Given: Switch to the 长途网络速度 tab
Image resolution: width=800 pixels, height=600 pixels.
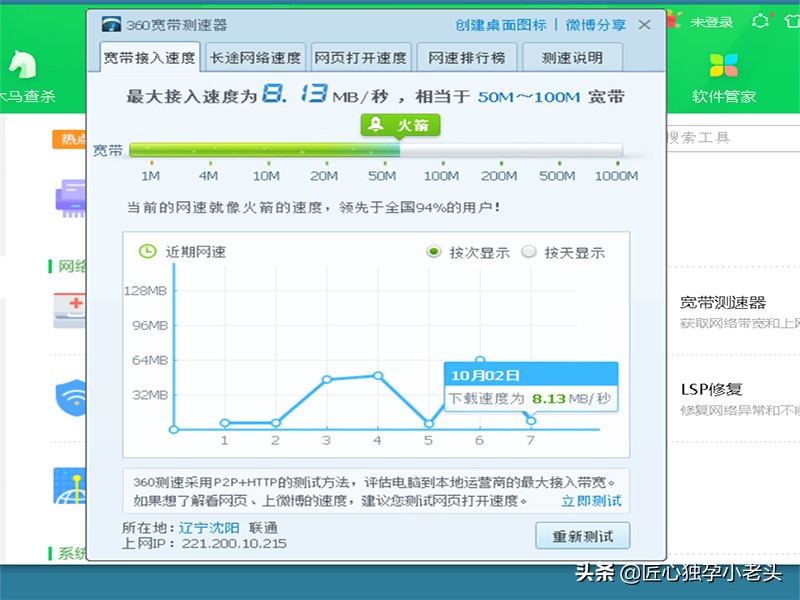Looking at the screenshot, I should [x=252, y=56].
